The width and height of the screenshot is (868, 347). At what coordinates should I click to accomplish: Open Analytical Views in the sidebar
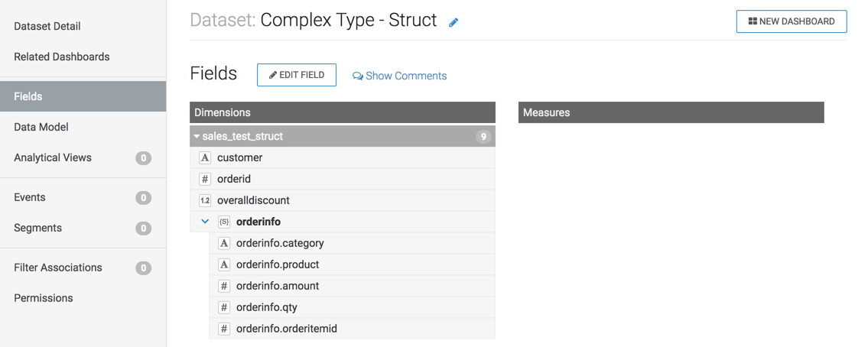[x=53, y=157]
